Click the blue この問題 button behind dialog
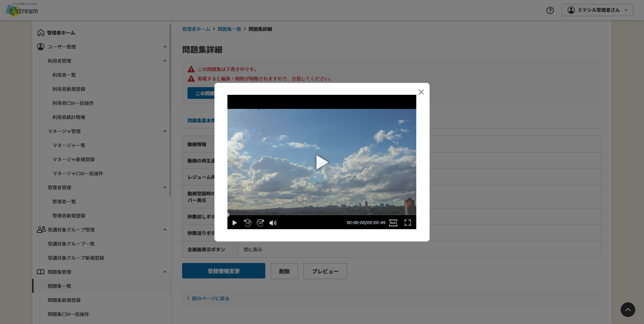The height and width of the screenshot is (324, 644). click(201, 93)
